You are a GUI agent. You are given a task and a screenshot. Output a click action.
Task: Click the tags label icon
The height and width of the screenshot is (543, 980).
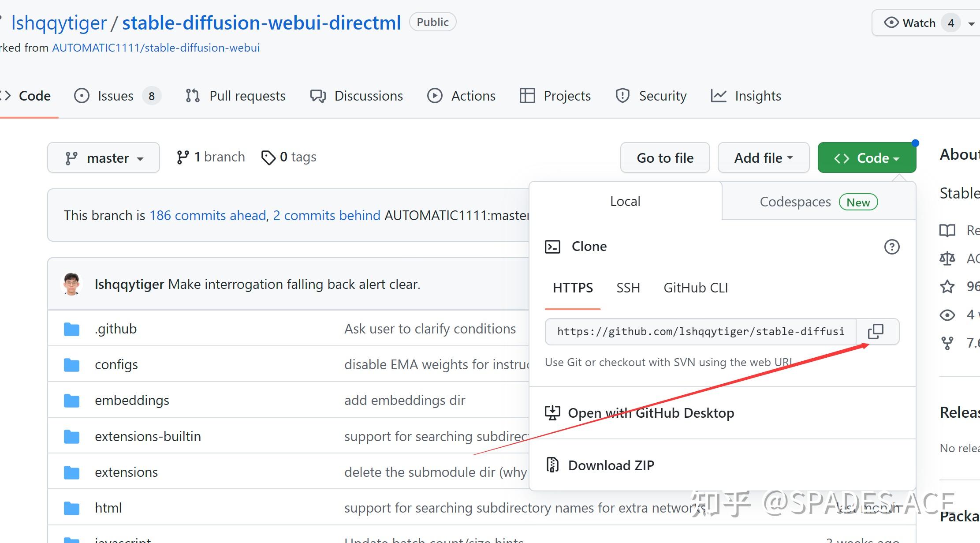(268, 157)
